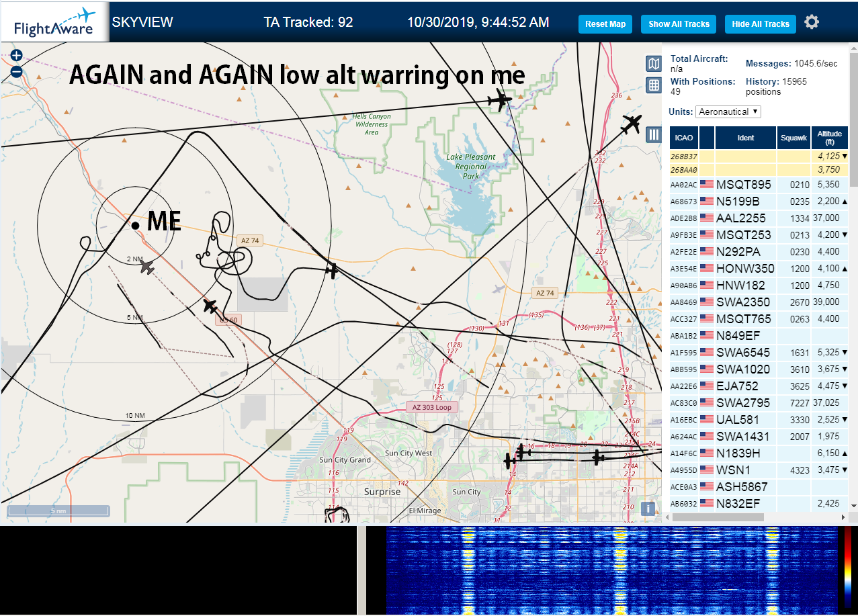Select the N5199B row
This screenshot has width=858, height=616.
[759, 201]
